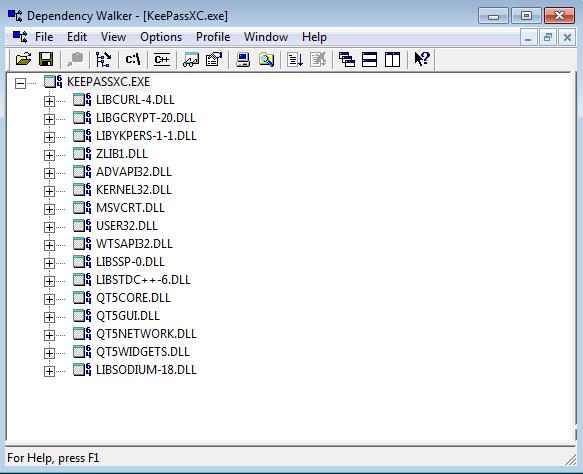Select the LIBSSP-0.DLL row
The width and height of the screenshot is (583, 474).
pyautogui.click(x=130, y=262)
